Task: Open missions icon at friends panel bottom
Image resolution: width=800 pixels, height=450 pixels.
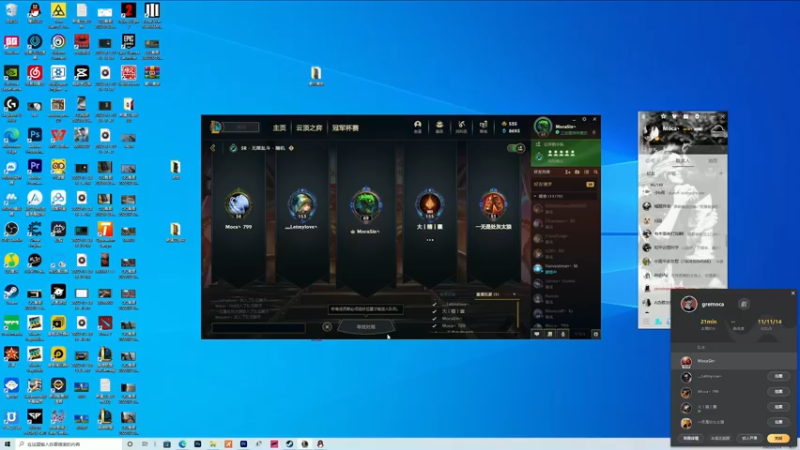Action: (x=550, y=334)
